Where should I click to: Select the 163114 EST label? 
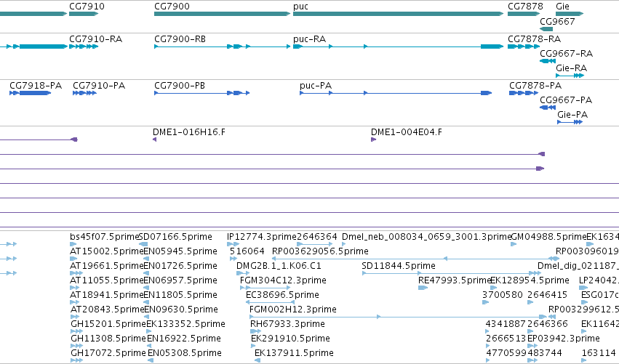click(599, 353)
